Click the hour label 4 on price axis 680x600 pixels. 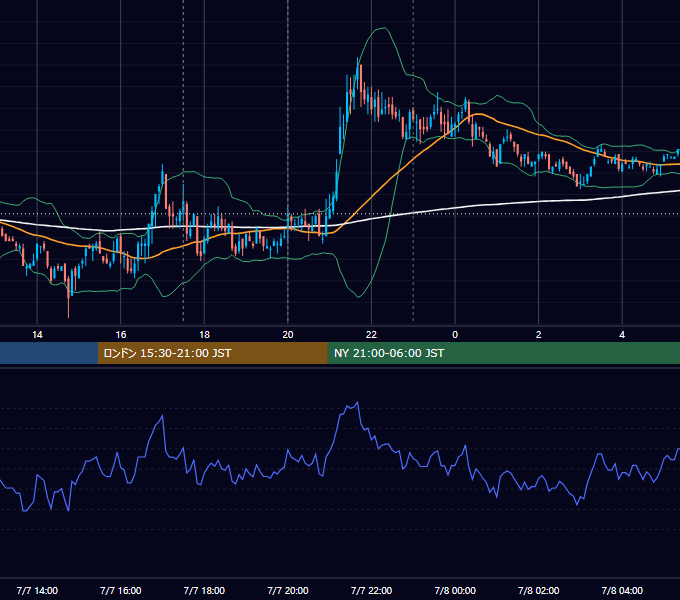[622, 335]
